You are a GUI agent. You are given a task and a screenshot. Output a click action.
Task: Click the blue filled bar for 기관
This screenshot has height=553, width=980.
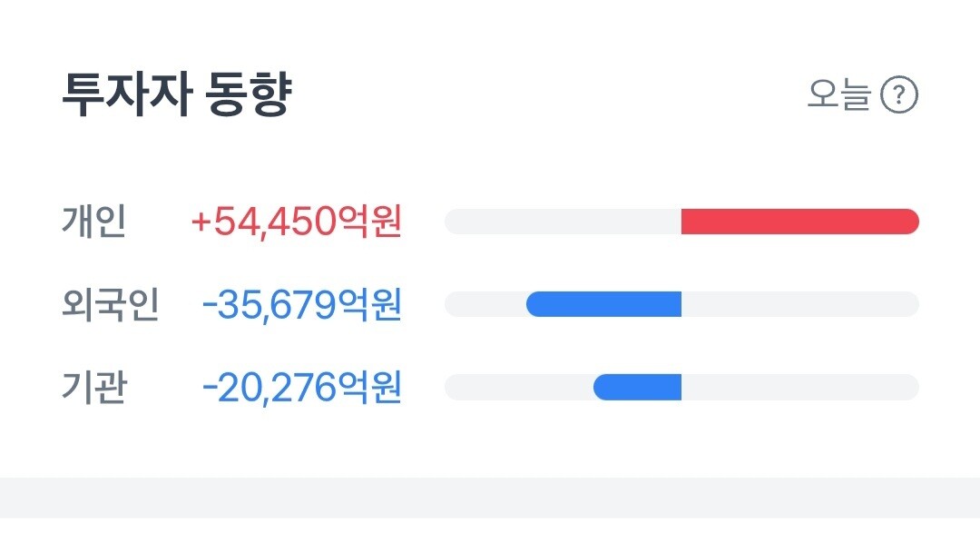pyautogui.click(x=638, y=387)
